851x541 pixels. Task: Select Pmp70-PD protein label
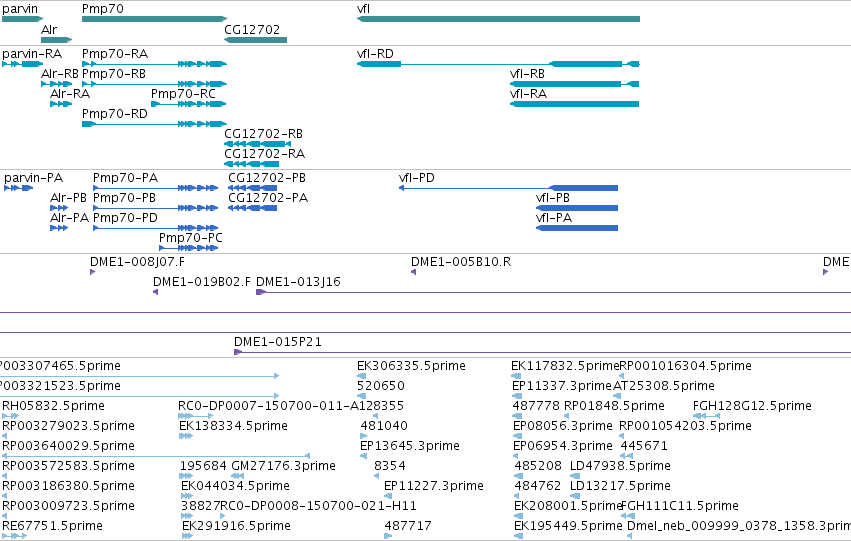coord(125,218)
